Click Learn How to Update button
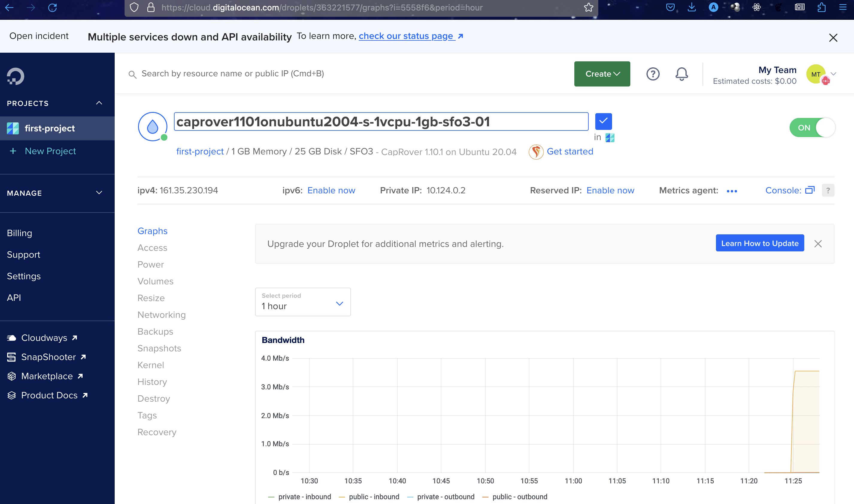The width and height of the screenshot is (854, 504). tap(760, 243)
